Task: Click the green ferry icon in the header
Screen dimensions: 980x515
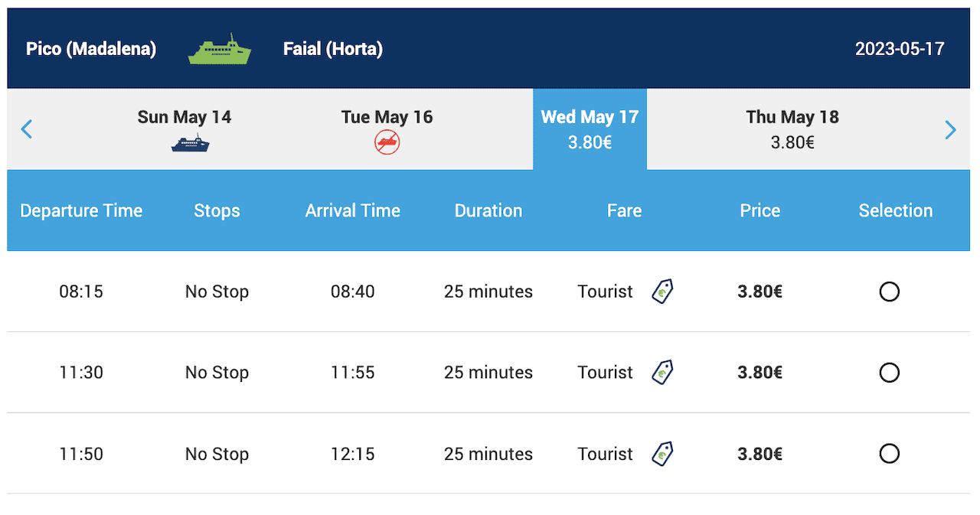Action: coord(220,49)
